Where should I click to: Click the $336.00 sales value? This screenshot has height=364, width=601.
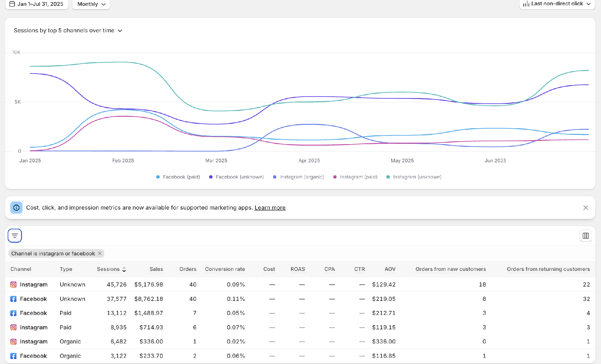coord(151,341)
